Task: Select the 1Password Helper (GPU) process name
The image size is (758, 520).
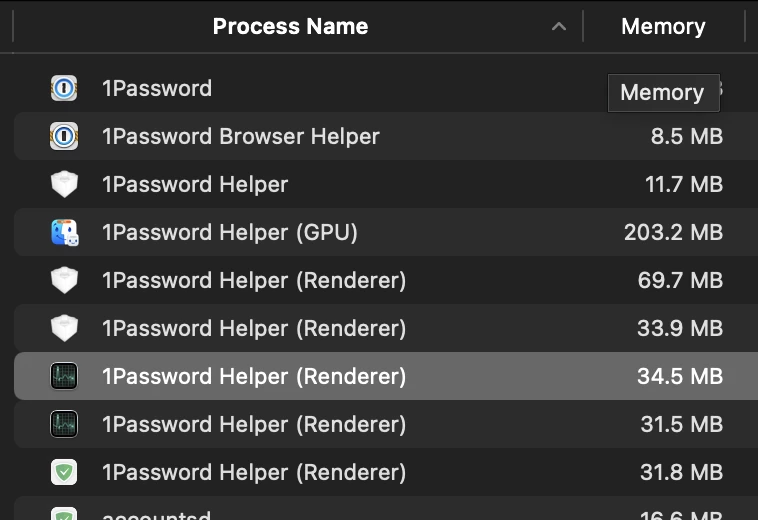Action: pos(230,232)
